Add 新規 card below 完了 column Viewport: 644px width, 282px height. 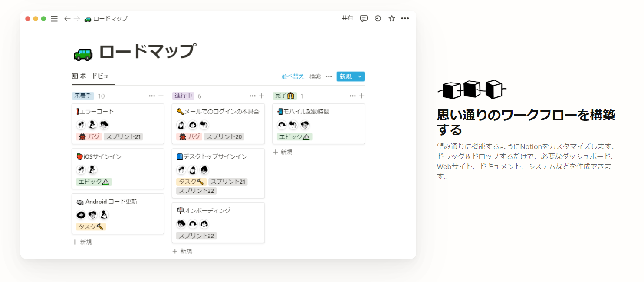tap(283, 152)
